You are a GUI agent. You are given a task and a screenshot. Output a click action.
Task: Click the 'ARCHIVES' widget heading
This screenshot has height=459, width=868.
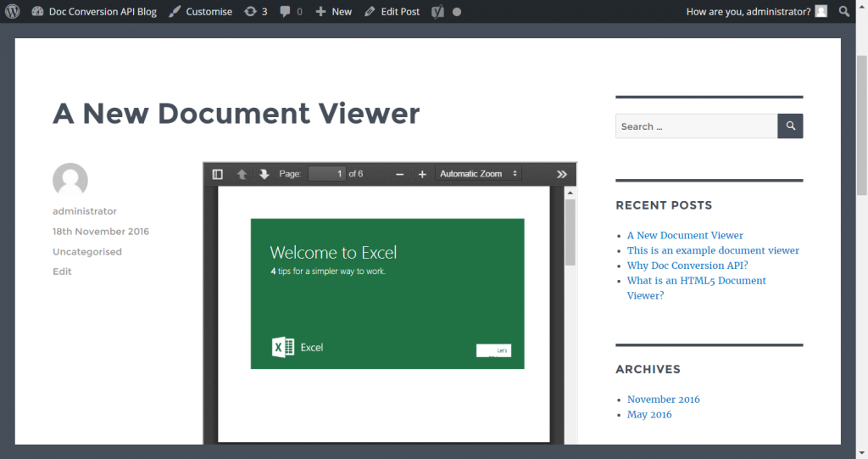pos(648,369)
